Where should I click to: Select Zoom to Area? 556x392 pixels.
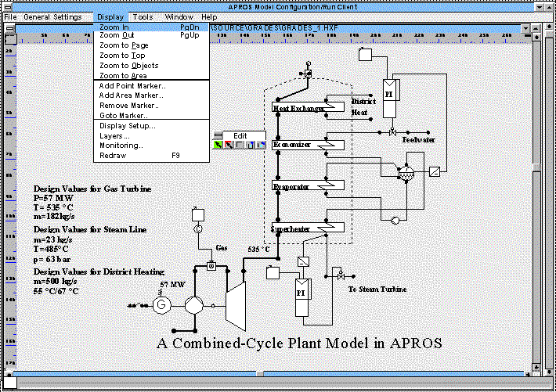151,75
